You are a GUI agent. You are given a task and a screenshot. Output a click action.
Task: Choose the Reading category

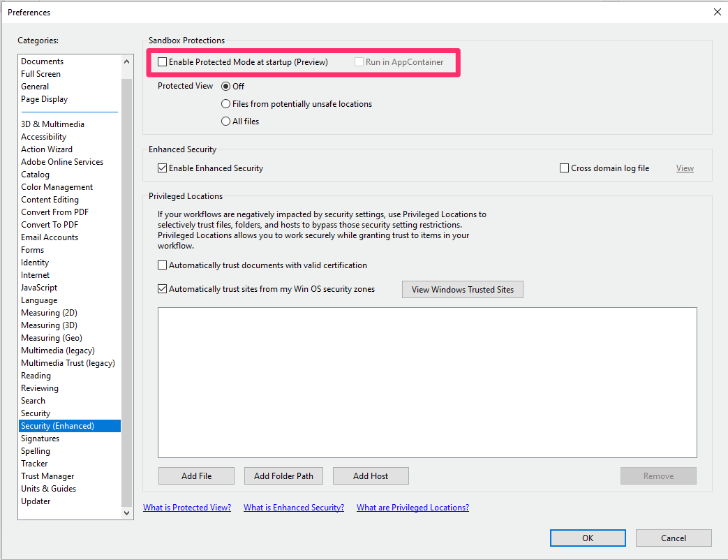tap(70, 375)
